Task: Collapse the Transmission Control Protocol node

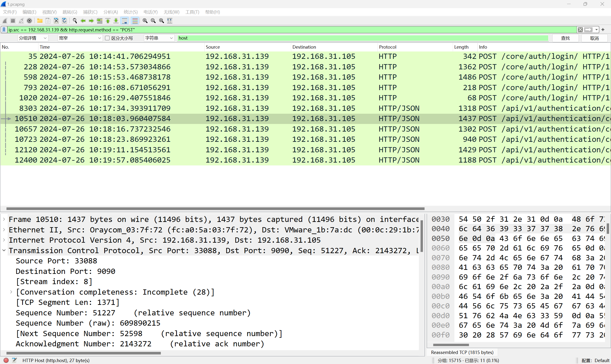Action: click(x=4, y=251)
